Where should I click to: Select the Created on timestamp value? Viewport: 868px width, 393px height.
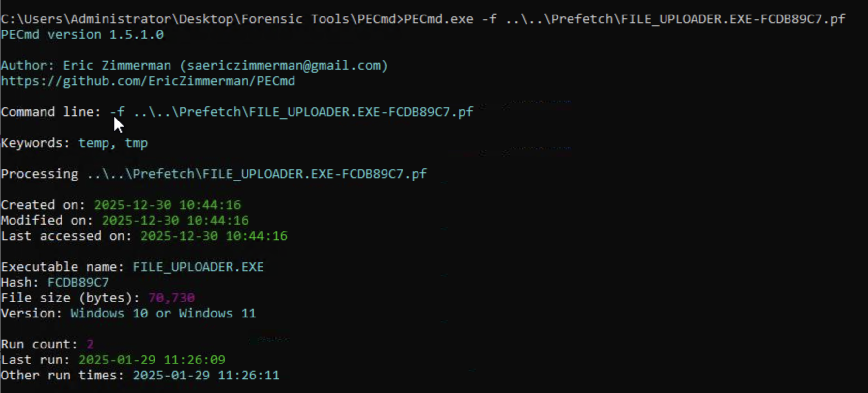click(167, 205)
